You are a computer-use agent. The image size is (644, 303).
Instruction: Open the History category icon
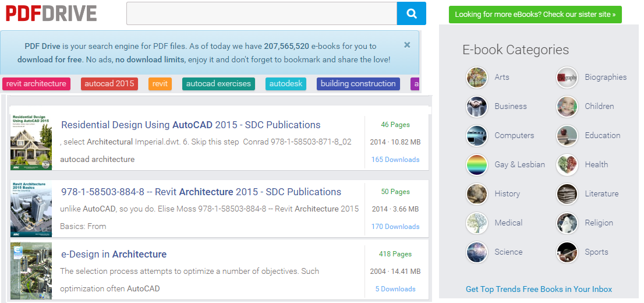coord(477,194)
